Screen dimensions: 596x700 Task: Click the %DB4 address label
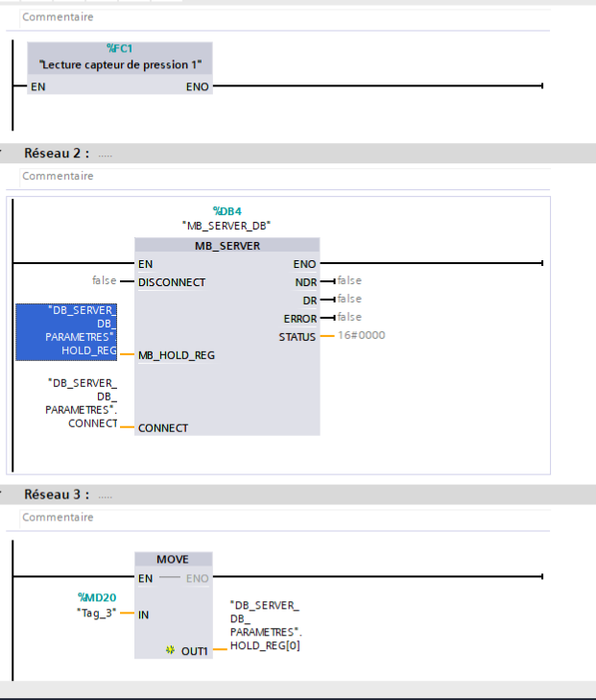click(x=226, y=210)
